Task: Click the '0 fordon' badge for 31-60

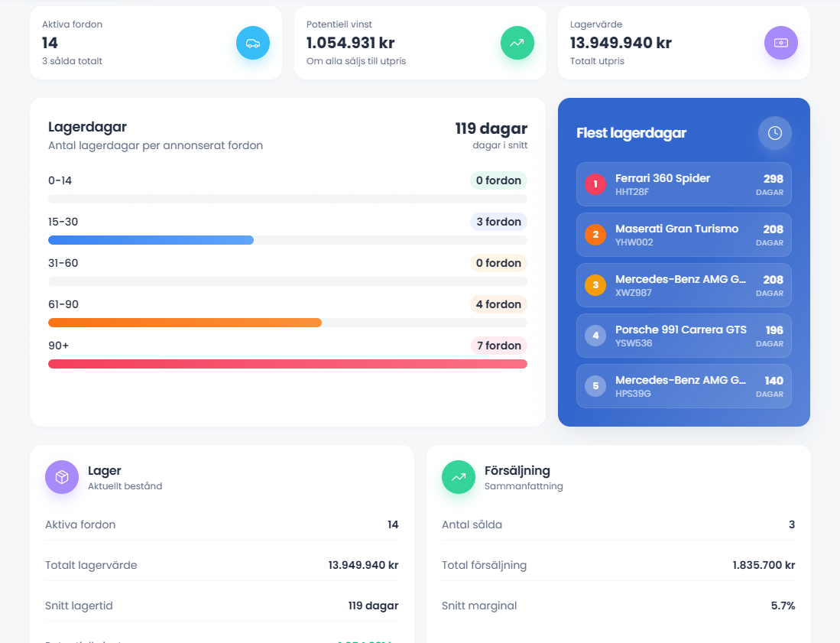Action: (x=499, y=263)
